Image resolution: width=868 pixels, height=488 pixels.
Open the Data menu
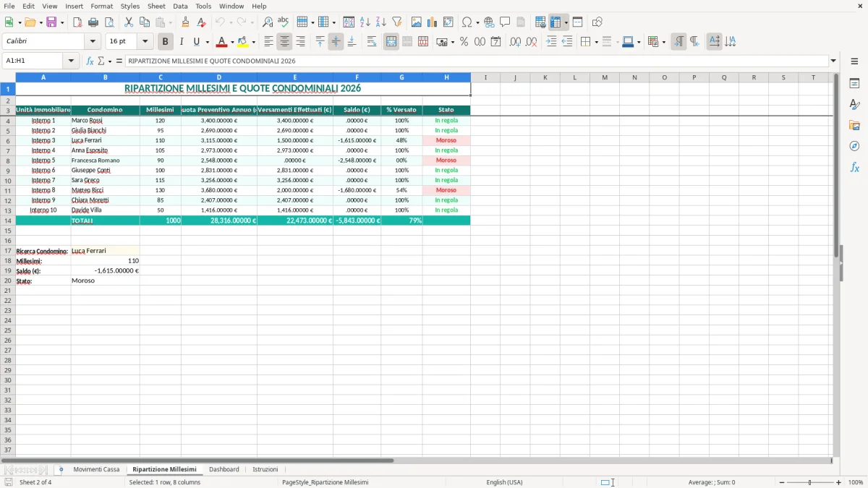[180, 6]
